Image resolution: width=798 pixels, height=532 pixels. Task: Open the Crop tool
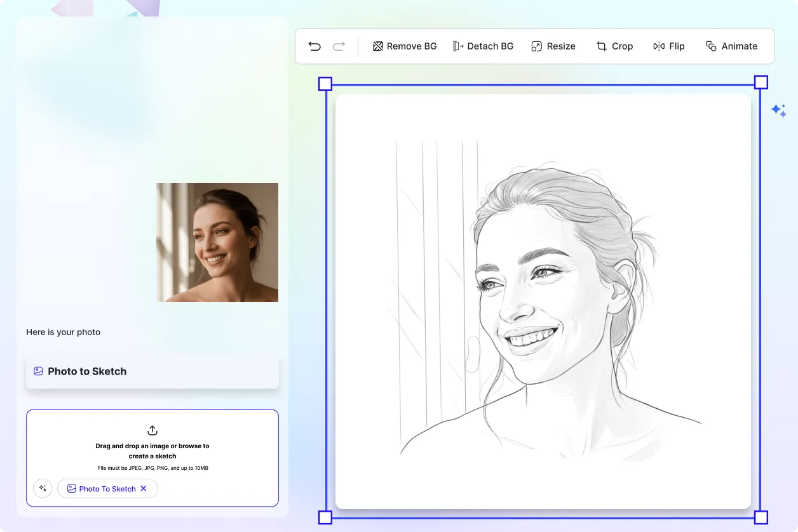click(x=614, y=46)
